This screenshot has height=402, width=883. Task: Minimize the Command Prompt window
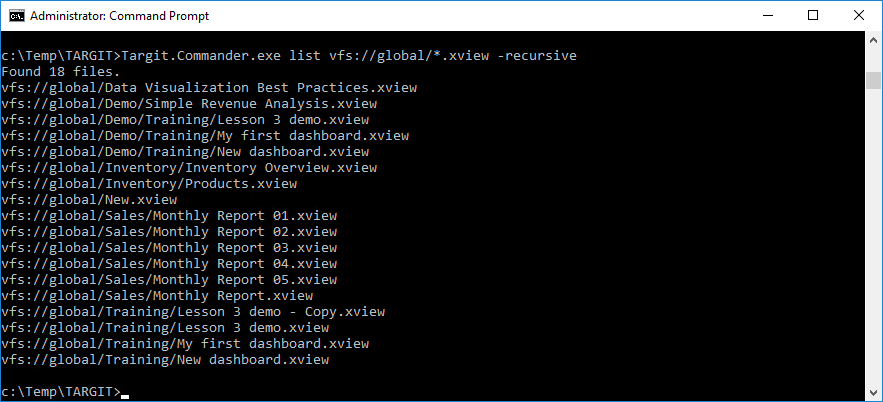[x=766, y=15]
